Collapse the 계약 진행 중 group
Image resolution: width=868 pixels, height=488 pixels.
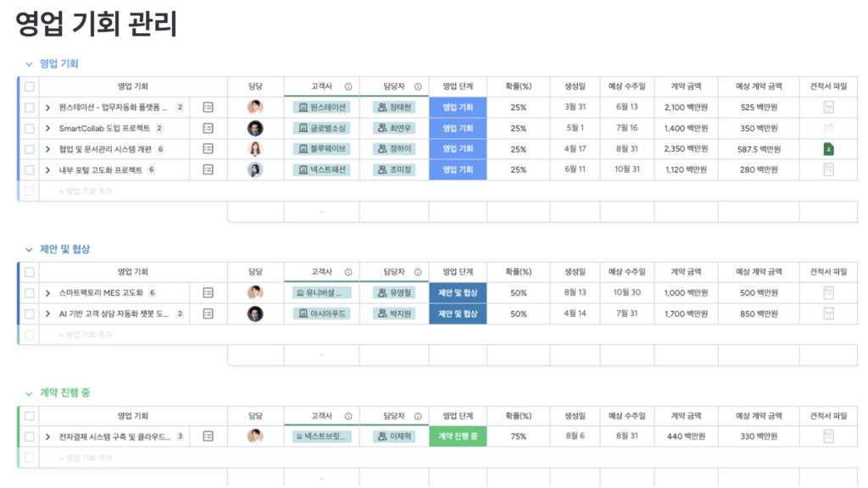pos(29,393)
